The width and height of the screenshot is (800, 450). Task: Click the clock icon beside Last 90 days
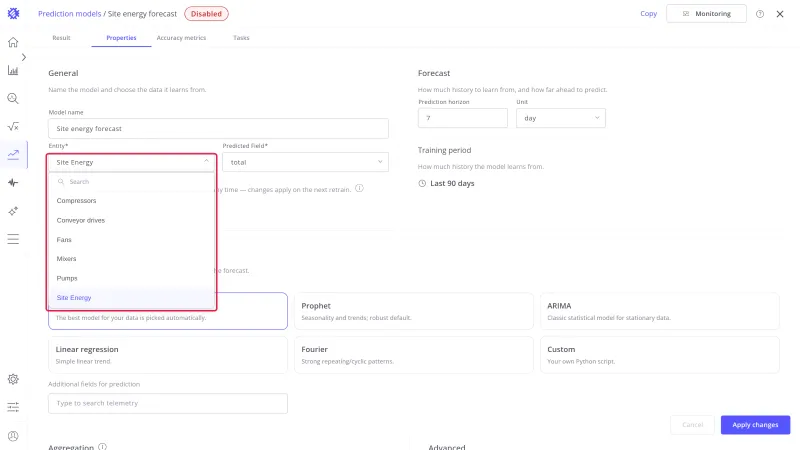[422, 184]
